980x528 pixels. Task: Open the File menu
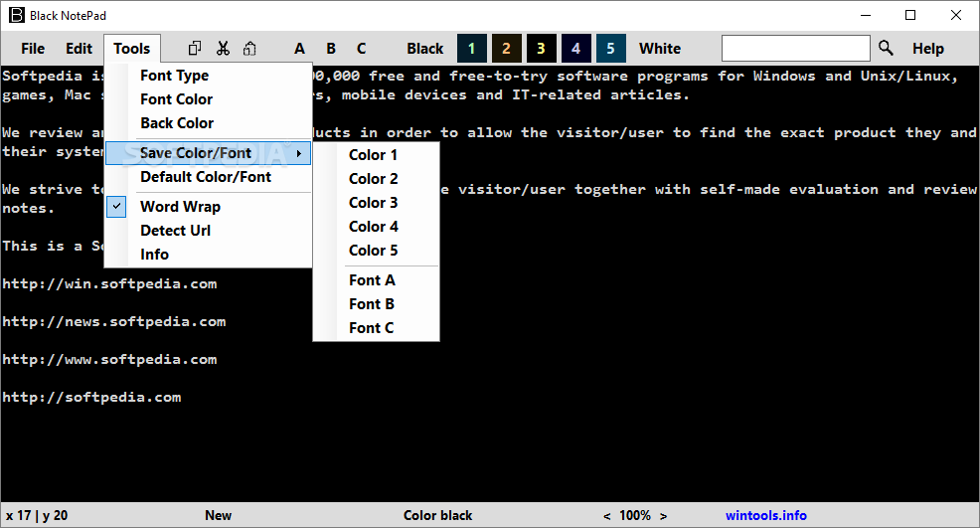pyautogui.click(x=33, y=48)
